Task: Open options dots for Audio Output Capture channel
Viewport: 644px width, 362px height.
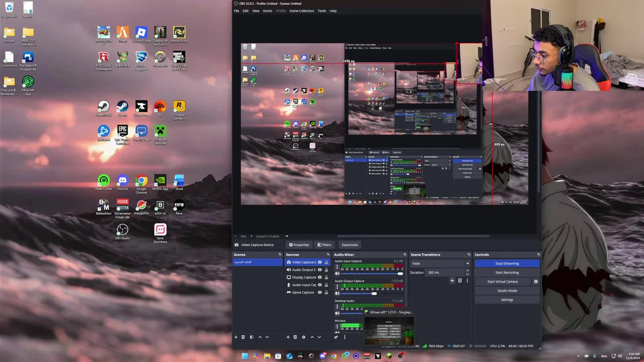Action: pyautogui.click(x=337, y=287)
